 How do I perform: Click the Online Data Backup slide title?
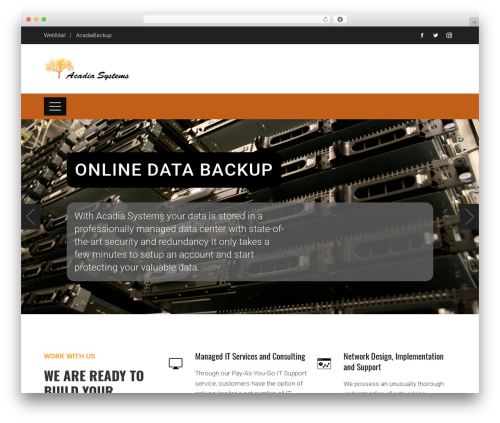174,170
